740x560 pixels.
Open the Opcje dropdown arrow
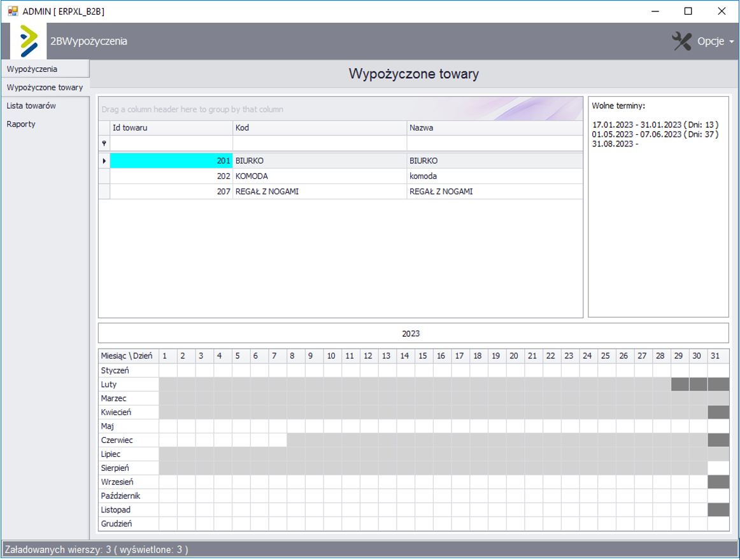pos(732,41)
